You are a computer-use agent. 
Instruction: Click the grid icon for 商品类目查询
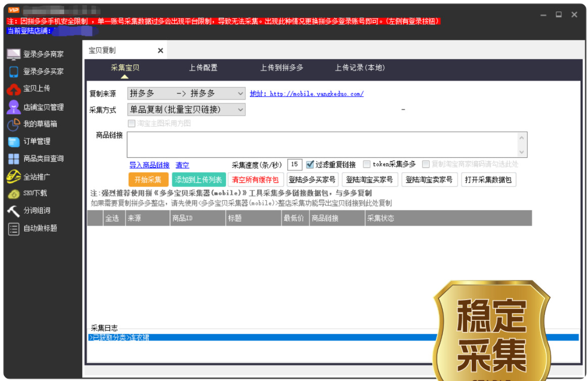(x=14, y=159)
